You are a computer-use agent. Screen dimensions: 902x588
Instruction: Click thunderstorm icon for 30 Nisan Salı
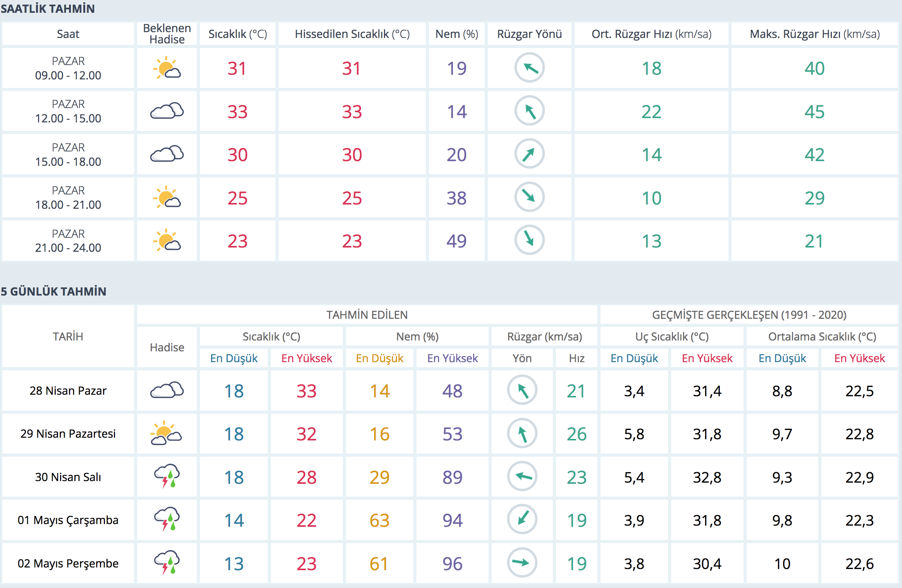coord(167,476)
